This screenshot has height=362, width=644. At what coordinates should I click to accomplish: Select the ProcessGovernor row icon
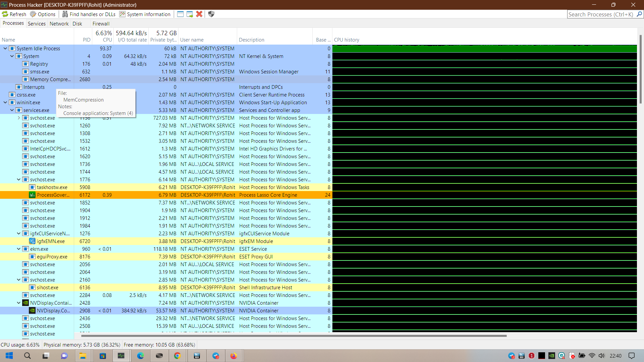click(32, 195)
